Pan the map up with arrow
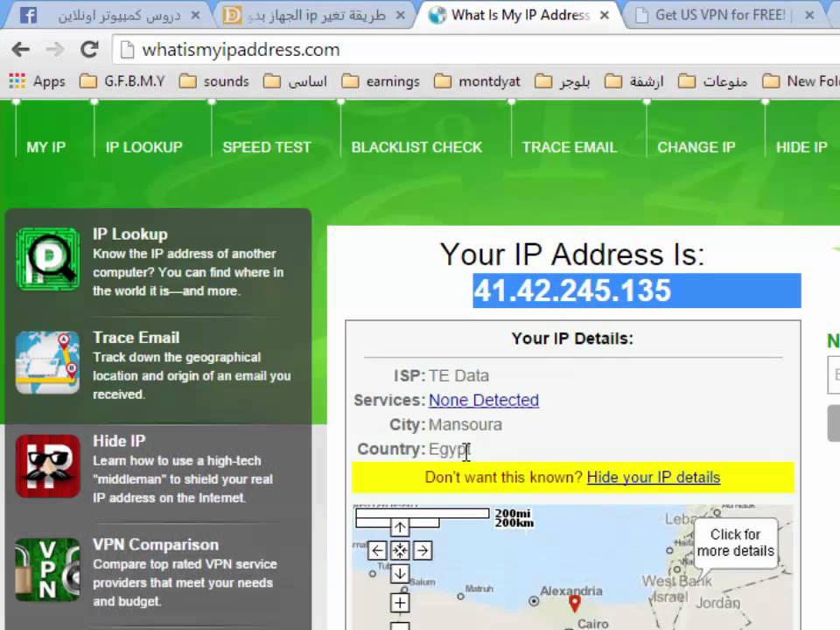Screen dimensions: 840x630 point(400,528)
